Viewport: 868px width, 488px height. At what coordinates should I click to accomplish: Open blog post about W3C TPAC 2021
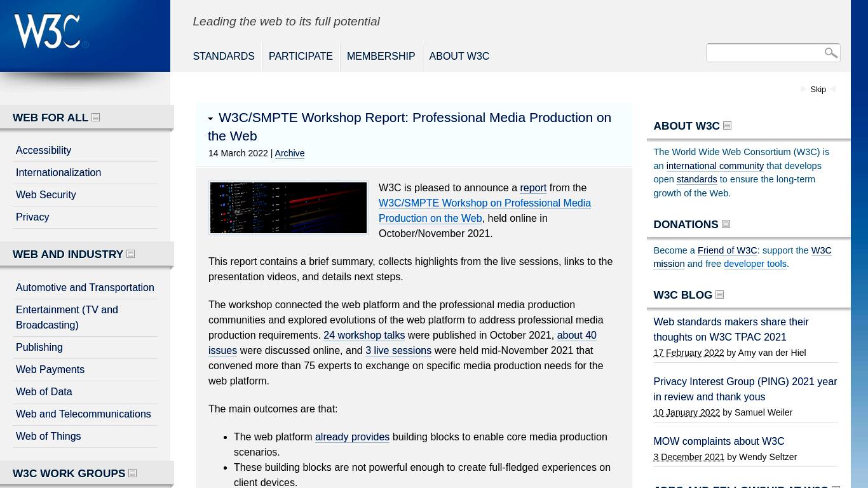[731, 329]
